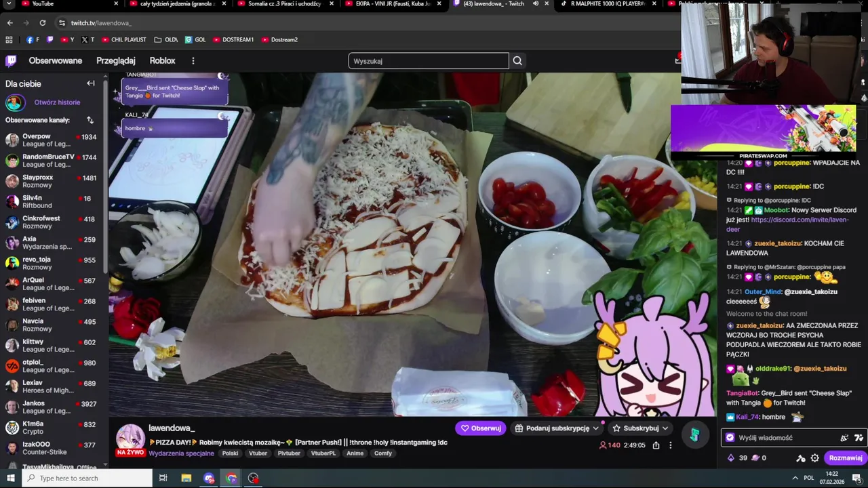Click the Comfy tag
This screenshot has height=488, width=868.
(x=383, y=453)
